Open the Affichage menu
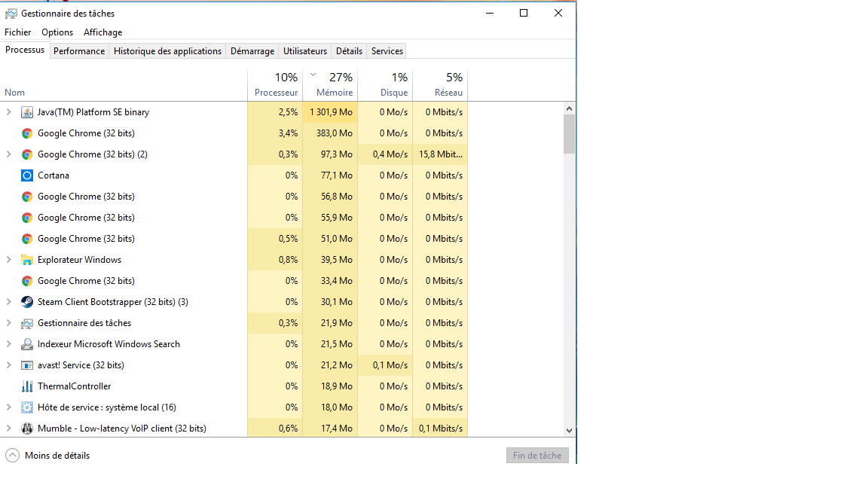 103,32
